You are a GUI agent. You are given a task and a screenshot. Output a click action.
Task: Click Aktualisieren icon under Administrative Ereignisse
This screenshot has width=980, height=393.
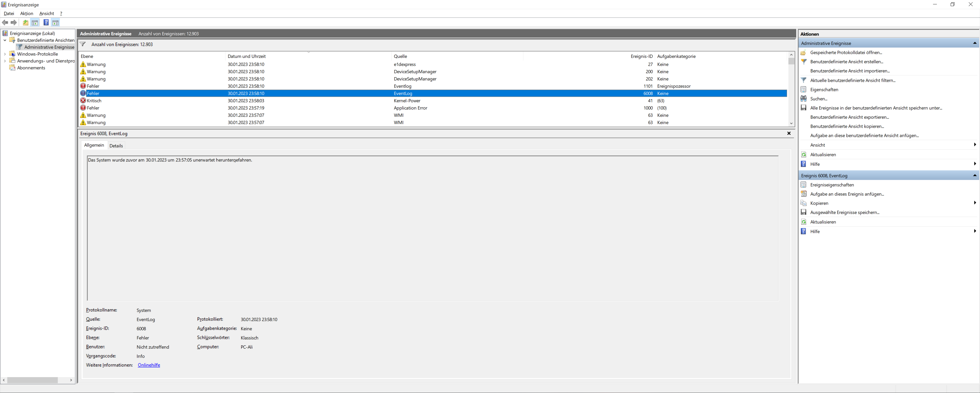(x=803, y=155)
